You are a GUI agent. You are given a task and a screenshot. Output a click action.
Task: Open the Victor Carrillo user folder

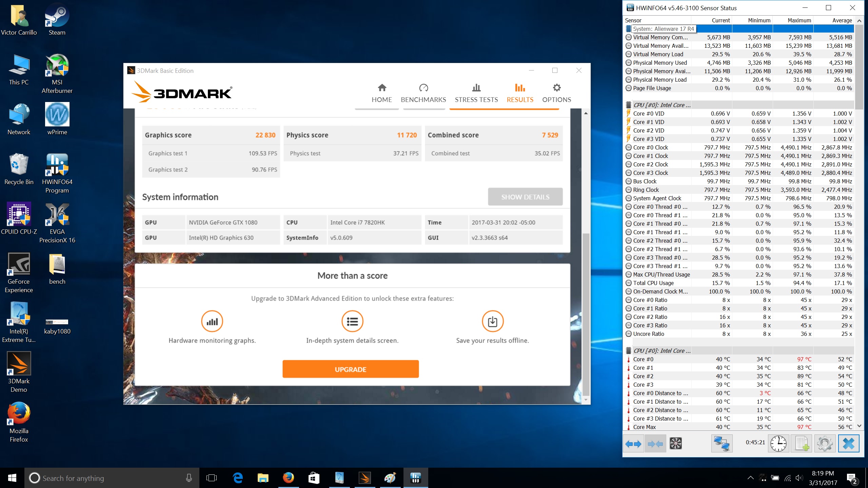(19, 20)
